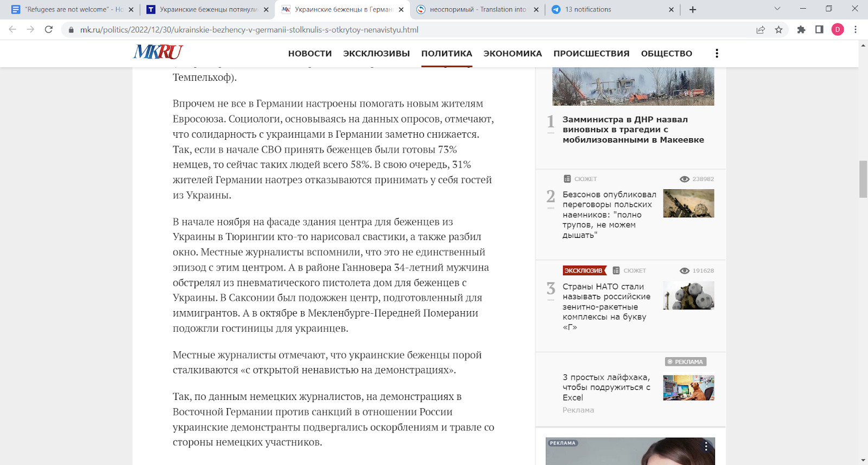Screen dimensions: 868x465
Task: Open the ПРОИСШЕСТВИЯ section
Action: [x=591, y=53]
